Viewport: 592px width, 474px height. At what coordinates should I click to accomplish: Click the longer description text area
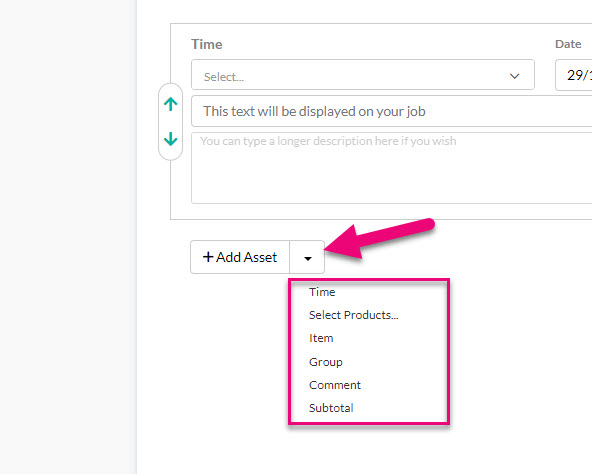(392, 168)
